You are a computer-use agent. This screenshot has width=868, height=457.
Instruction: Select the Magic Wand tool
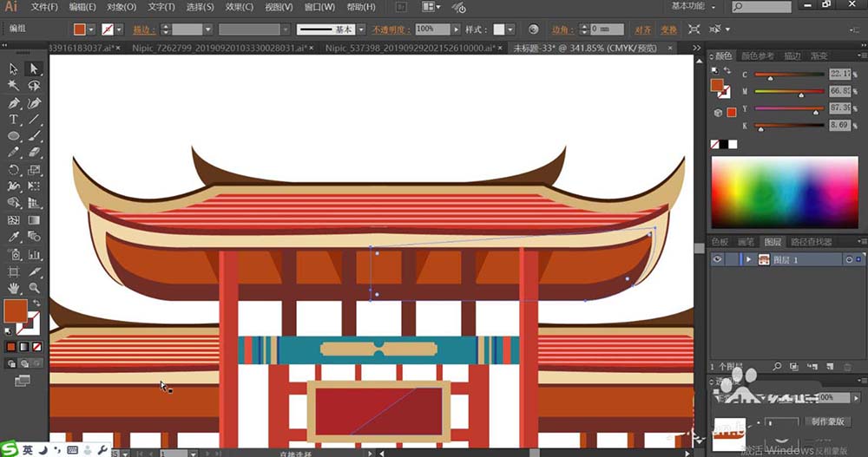point(13,85)
